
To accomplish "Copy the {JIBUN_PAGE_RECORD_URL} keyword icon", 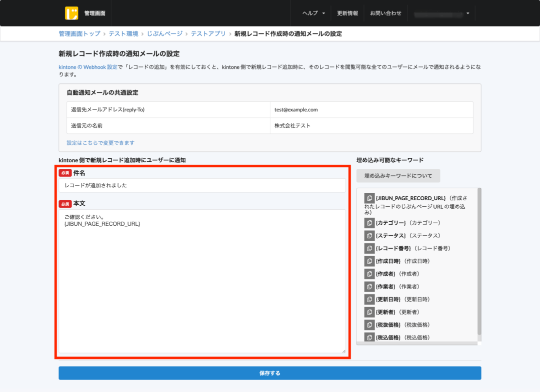I will (369, 198).
